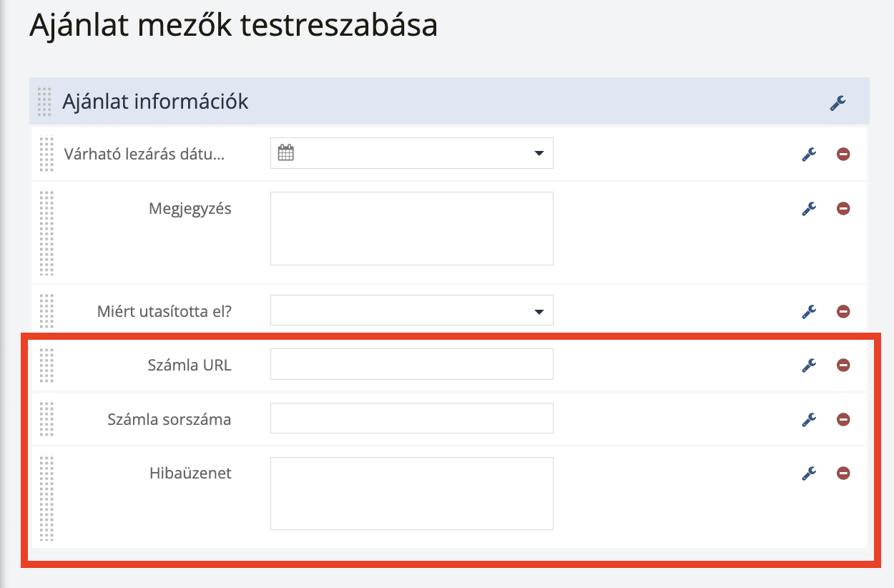The height and width of the screenshot is (588, 894).
Task: Click wrench icon for Ajánlat információk section
Action: [x=837, y=103]
